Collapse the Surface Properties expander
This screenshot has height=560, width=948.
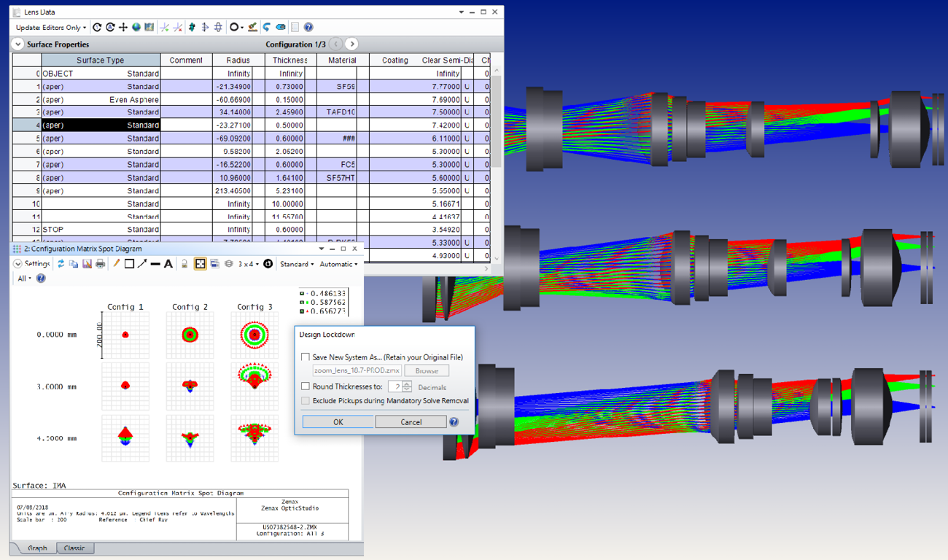pyautogui.click(x=18, y=44)
